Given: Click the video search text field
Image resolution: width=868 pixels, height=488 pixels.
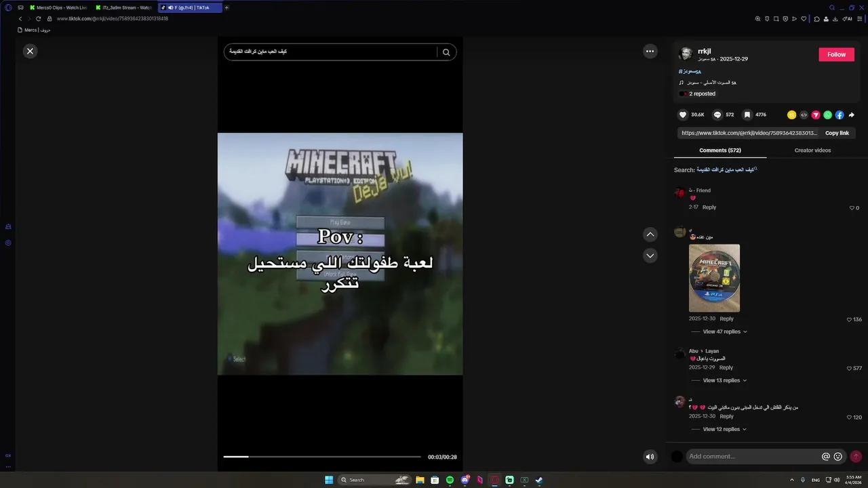Looking at the screenshot, I should pos(331,52).
